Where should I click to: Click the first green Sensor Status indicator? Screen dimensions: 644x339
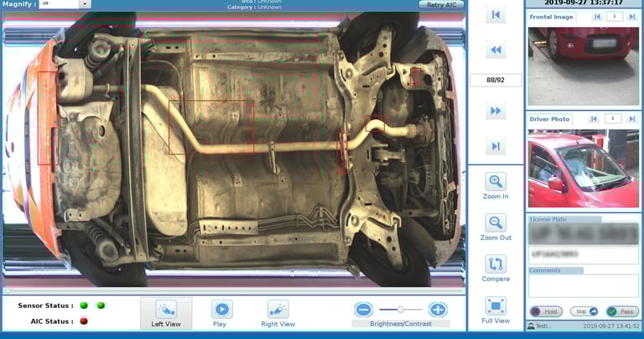click(x=84, y=305)
